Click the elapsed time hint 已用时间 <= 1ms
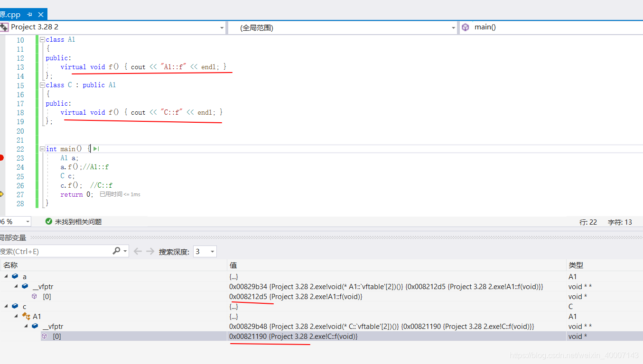The height and width of the screenshot is (364, 643). (120, 194)
